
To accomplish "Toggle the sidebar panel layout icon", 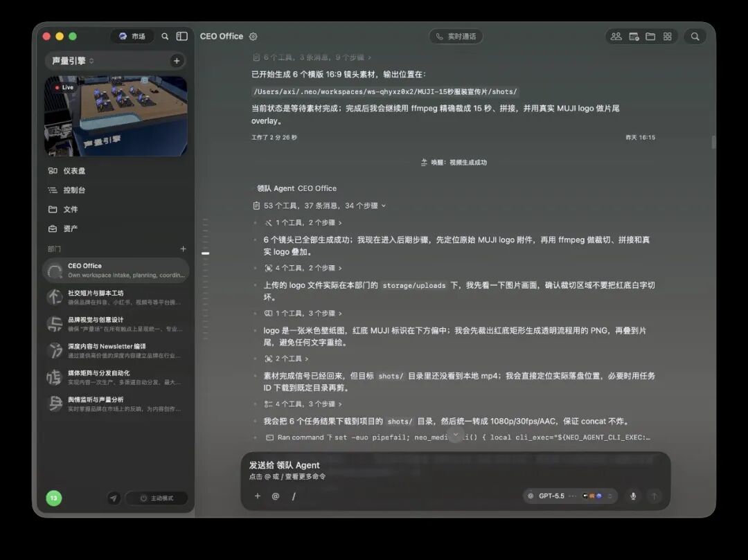I will pyautogui.click(x=181, y=36).
